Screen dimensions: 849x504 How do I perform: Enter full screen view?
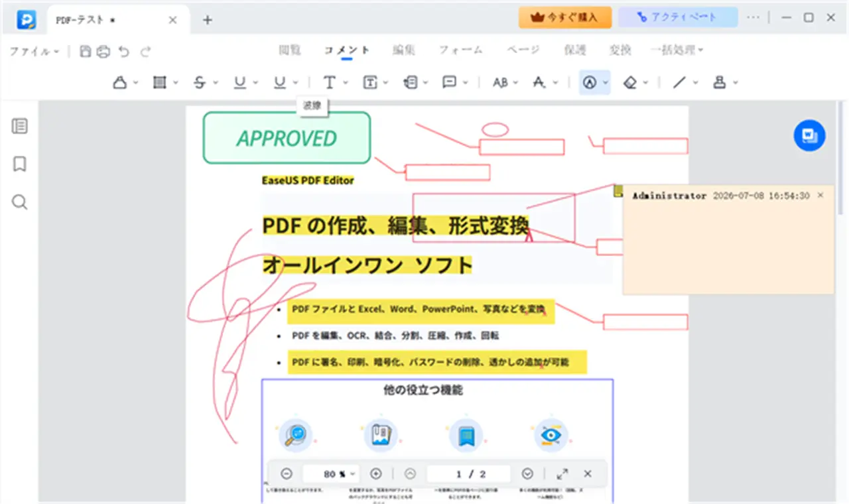(562, 473)
